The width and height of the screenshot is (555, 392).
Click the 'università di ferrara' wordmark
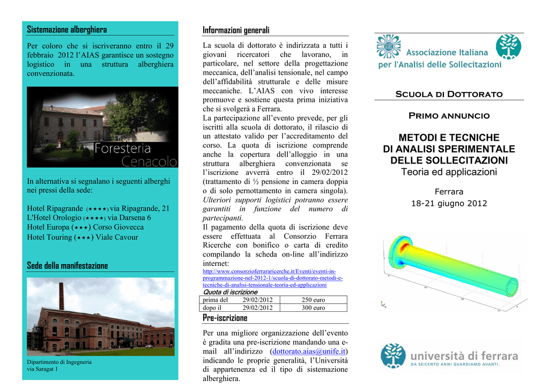[x=464, y=356]
